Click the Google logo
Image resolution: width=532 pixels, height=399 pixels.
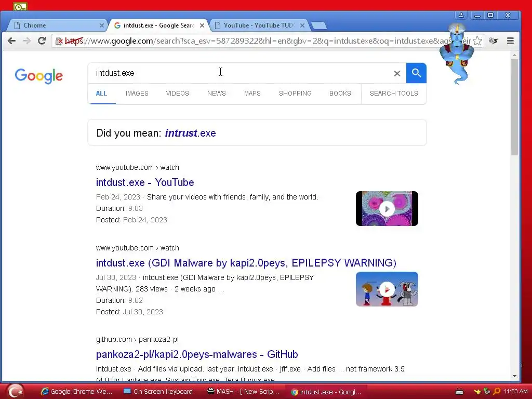(x=38, y=76)
